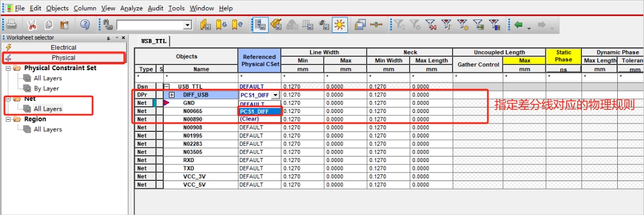Open the Objects menu
The height and width of the screenshot is (215, 644).
coord(57,8)
